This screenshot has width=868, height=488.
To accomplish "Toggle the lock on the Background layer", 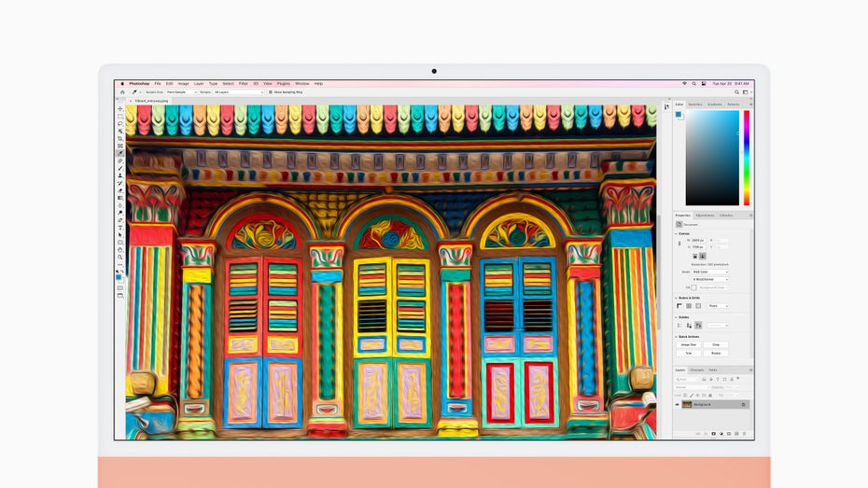I will pyautogui.click(x=744, y=404).
